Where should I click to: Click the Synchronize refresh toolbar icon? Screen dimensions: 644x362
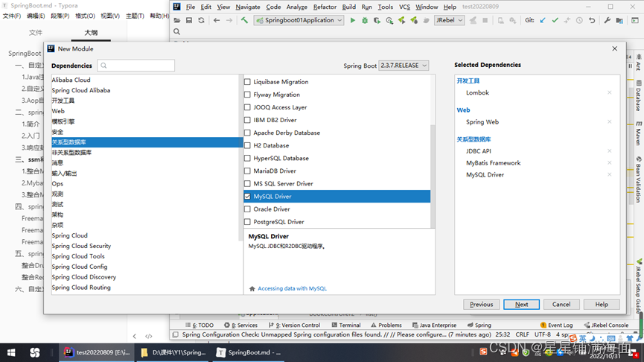(201, 20)
